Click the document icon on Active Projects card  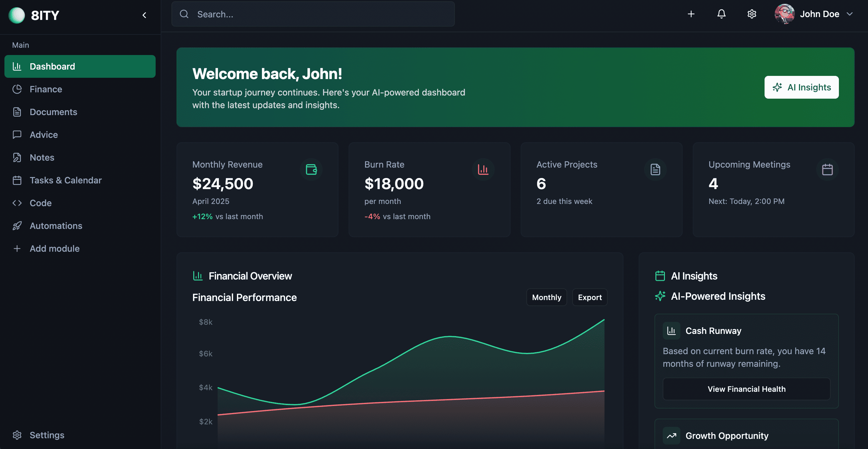pos(655,169)
